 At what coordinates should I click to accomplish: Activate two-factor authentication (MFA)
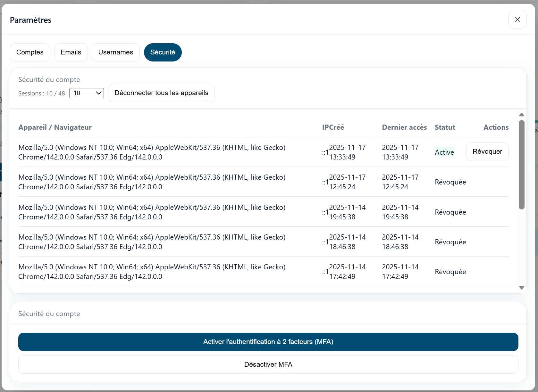[x=268, y=342]
